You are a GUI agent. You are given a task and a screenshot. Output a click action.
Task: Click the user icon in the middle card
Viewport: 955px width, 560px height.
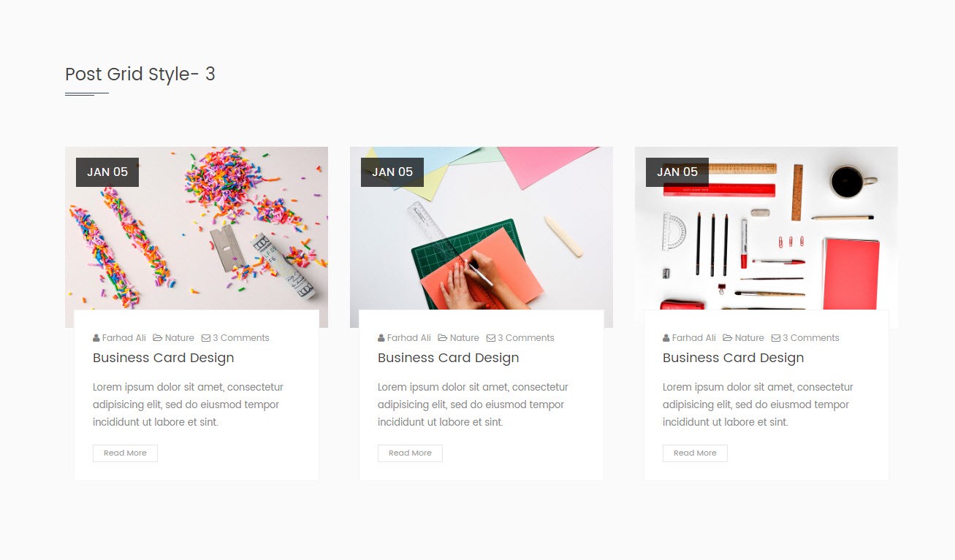click(x=381, y=338)
